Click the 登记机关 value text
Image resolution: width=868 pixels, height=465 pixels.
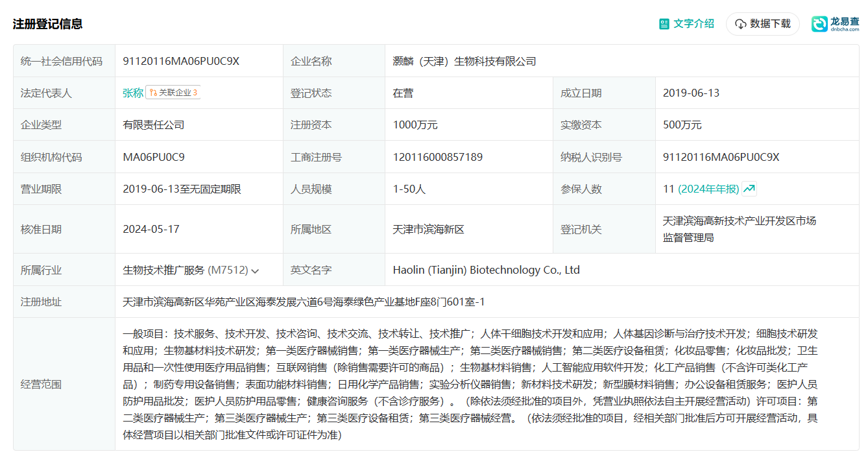(x=739, y=229)
